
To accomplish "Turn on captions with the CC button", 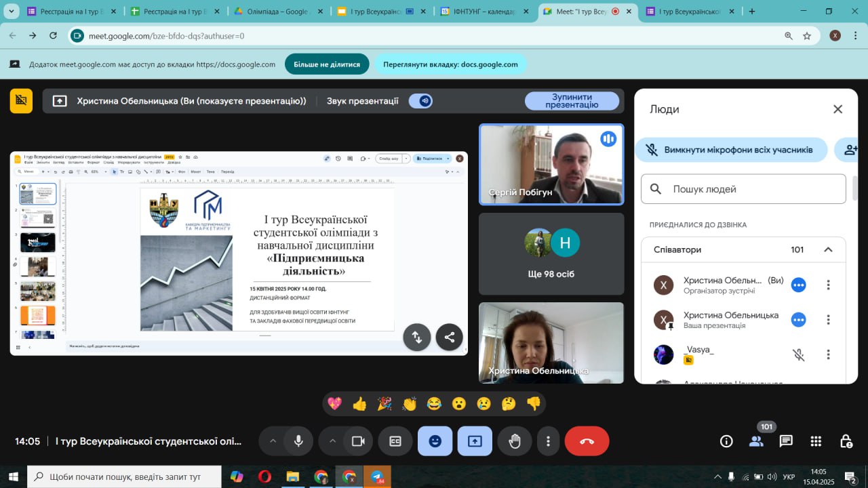I will [x=395, y=441].
